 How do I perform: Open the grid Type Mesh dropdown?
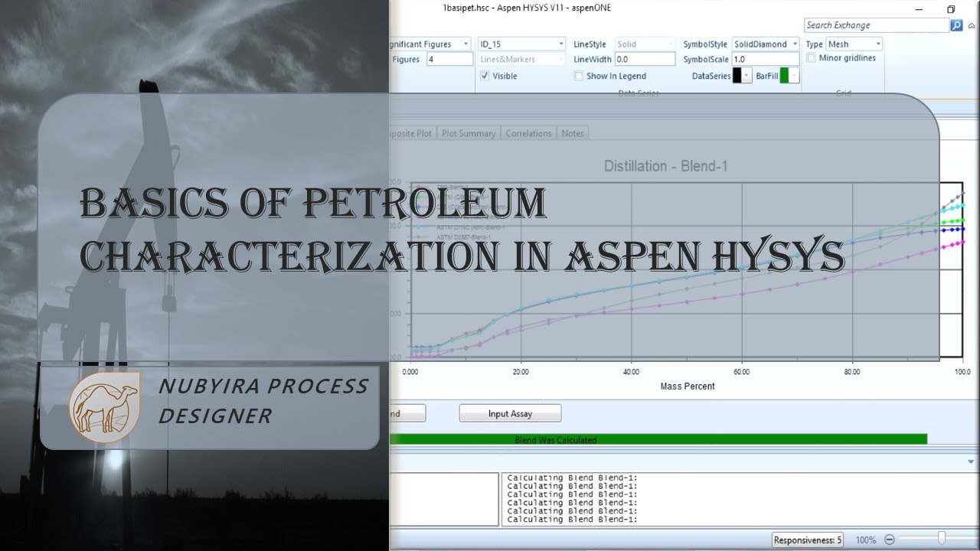coord(877,44)
